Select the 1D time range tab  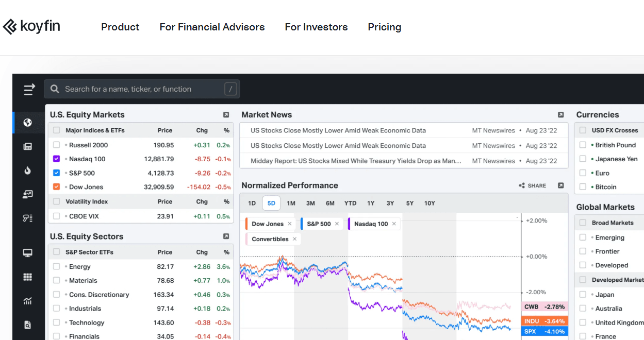[x=252, y=203]
